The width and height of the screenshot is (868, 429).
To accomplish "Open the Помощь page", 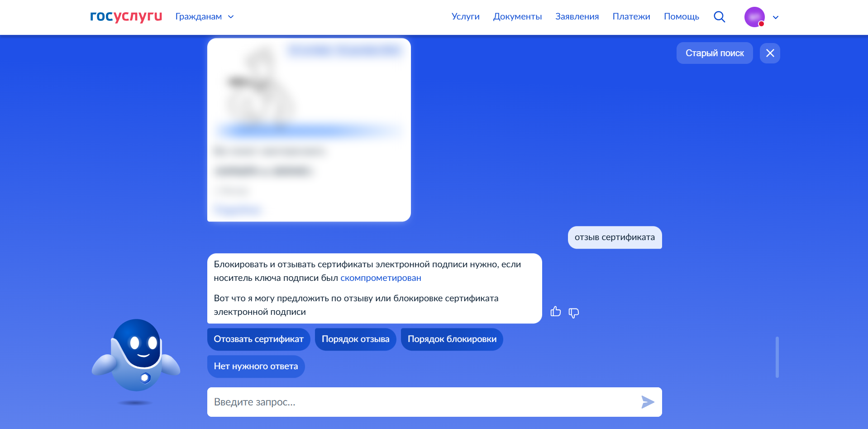I will pos(681,17).
